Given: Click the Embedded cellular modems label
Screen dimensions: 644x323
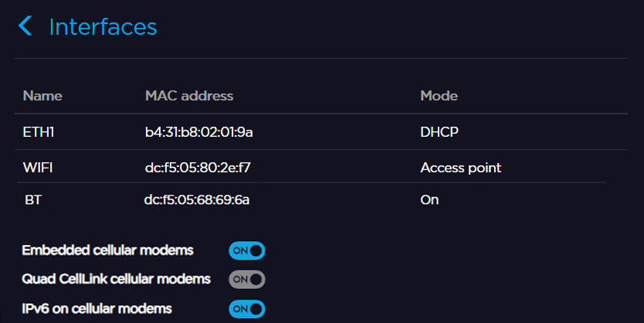Looking at the screenshot, I should [x=107, y=250].
